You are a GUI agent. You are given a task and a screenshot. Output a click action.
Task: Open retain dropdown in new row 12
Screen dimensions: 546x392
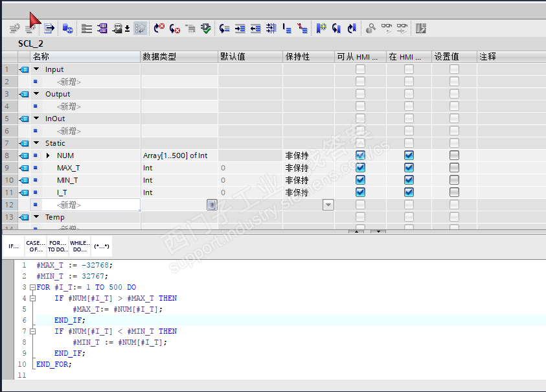328,205
